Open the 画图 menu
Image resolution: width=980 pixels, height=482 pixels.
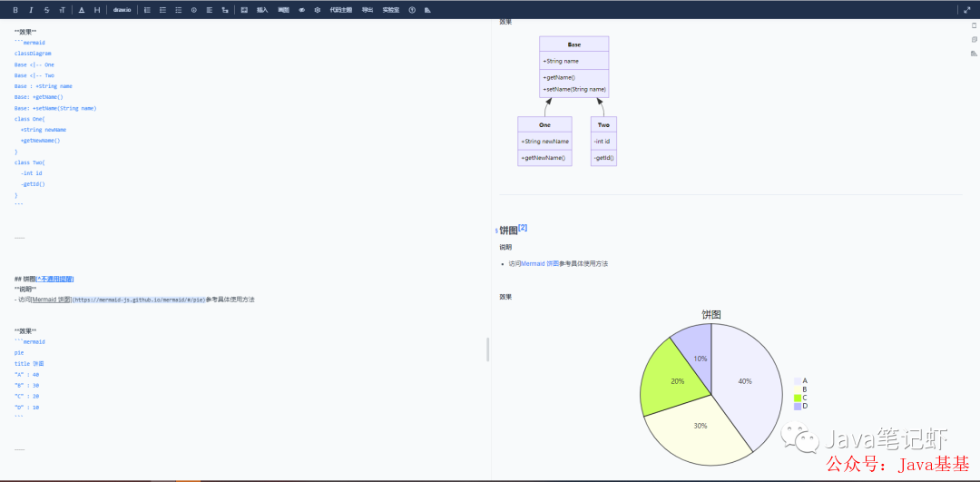pos(284,10)
